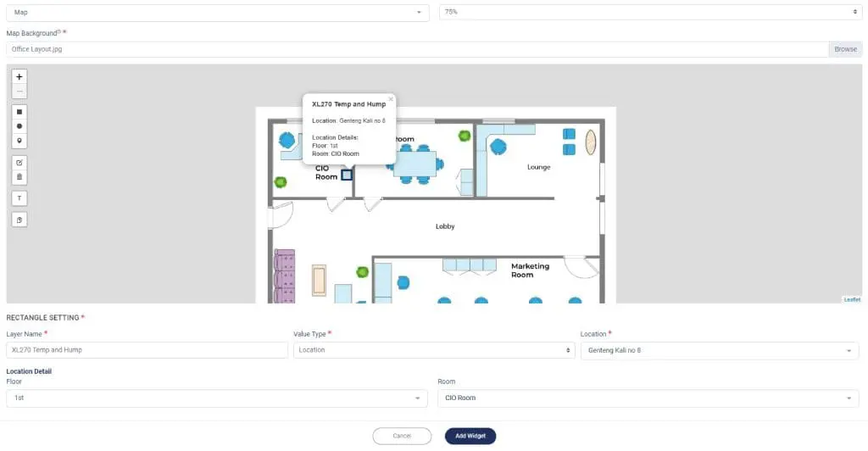Open the Value Type dropdown
The height and width of the screenshot is (451, 868).
click(434, 350)
